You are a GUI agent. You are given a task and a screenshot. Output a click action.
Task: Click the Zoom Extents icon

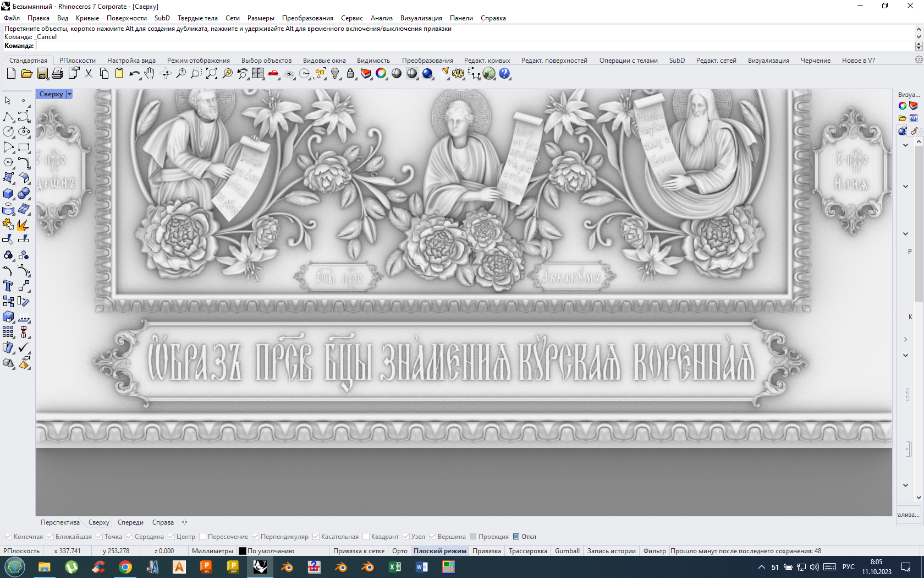pos(212,73)
